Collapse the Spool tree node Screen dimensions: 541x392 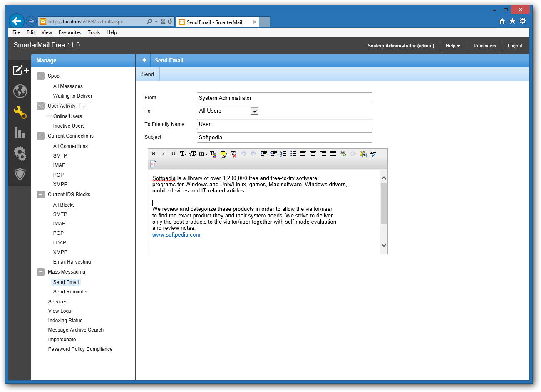pyautogui.click(x=41, y=76)
